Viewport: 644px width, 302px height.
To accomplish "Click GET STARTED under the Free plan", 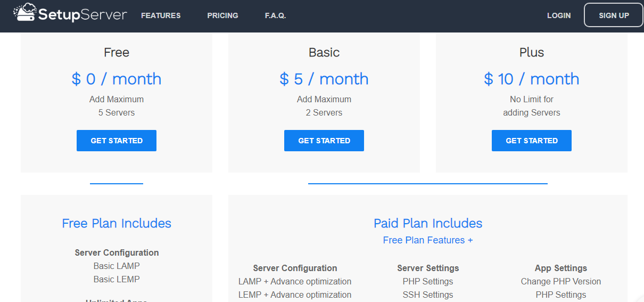I will pos(117,141).
